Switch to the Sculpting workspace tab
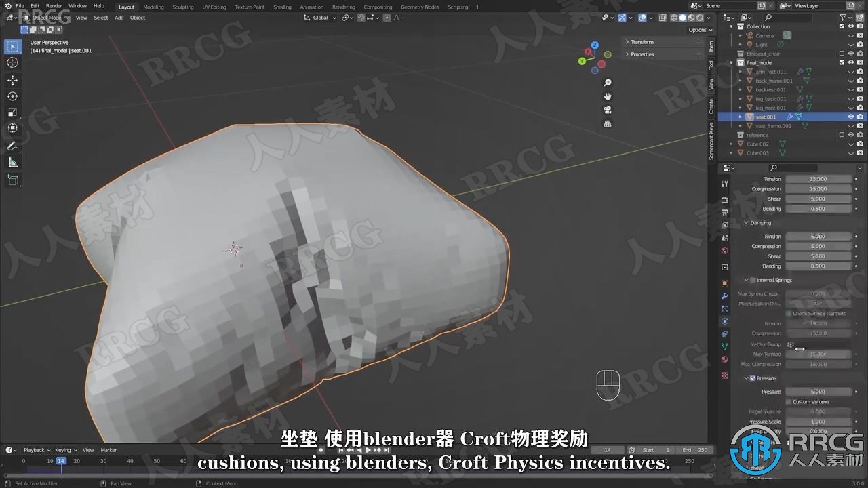868x488 pixels. click(182, 7)
